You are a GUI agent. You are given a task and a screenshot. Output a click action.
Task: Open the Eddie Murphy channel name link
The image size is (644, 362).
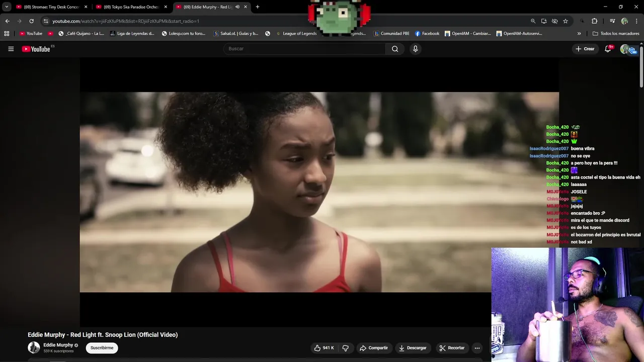(x=58, y=345)
